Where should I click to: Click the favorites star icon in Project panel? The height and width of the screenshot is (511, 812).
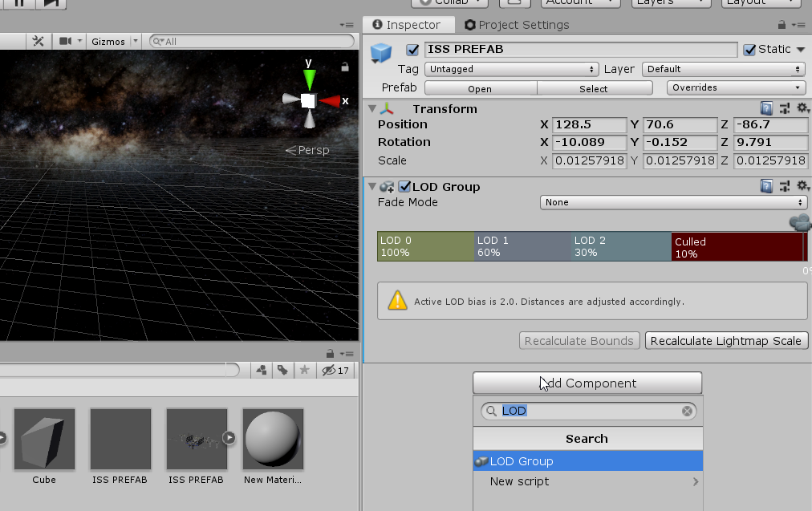[x=304, y=370]
